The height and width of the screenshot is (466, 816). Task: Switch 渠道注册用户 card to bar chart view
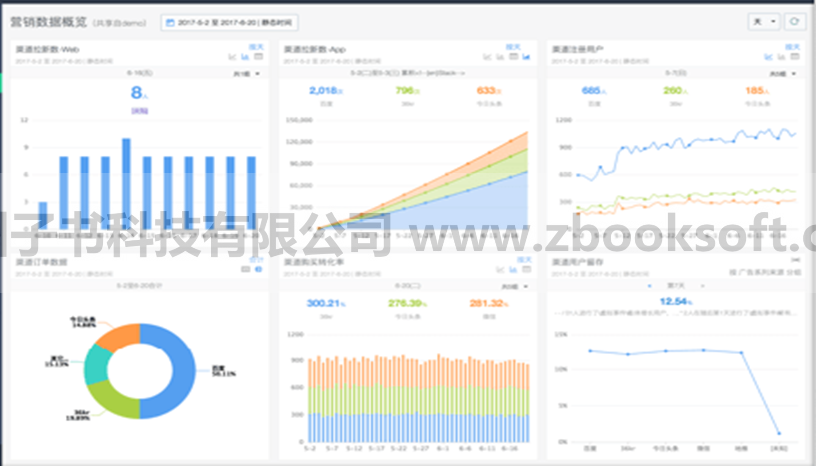coord(781,57)
